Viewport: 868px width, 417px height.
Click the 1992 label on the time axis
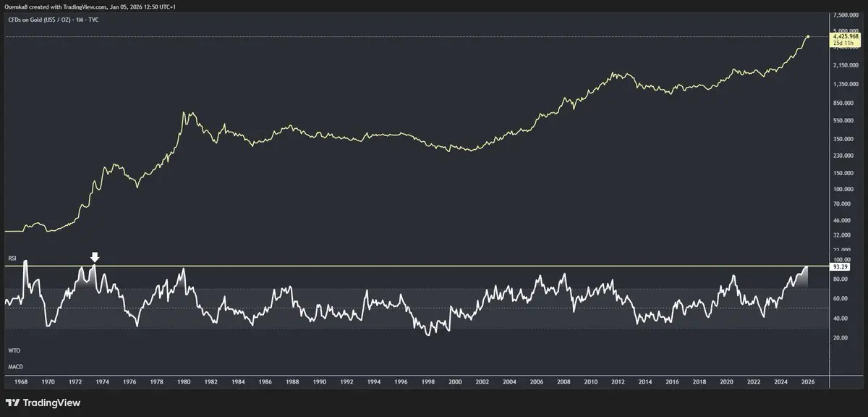(346, 381)
